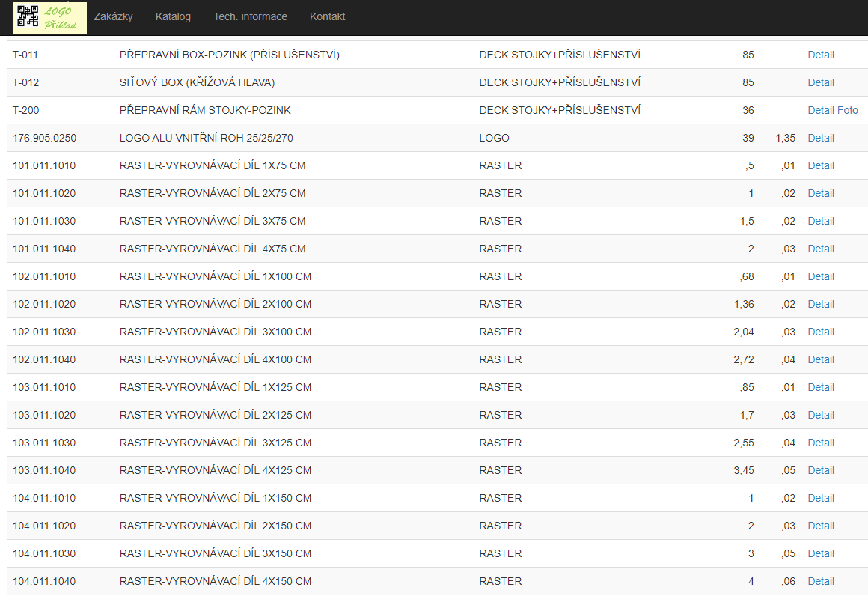The image size is (868, 596).
Task: Click RASTER-VYROVNÁVACÍ DÍL 4X100 CM
Action: pos(216,359)
